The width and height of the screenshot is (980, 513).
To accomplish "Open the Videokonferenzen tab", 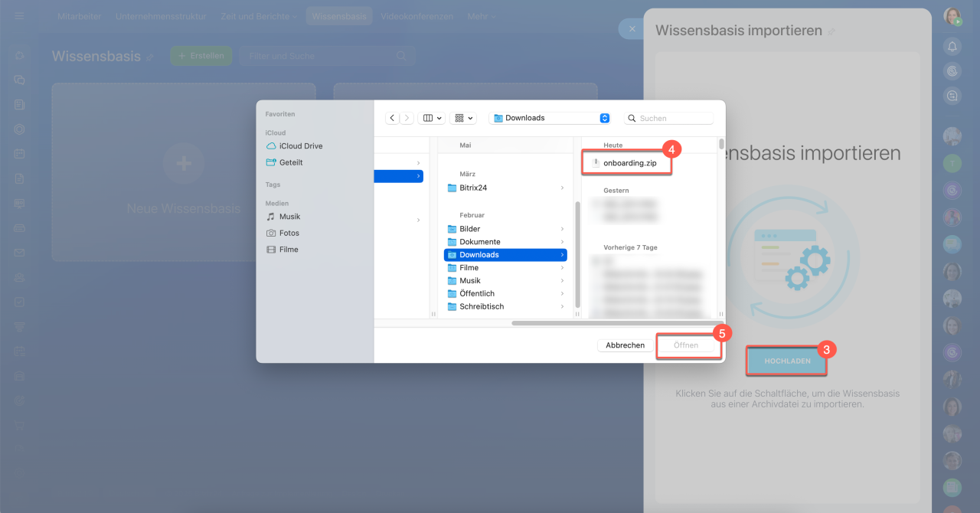I will click(416, 16).
